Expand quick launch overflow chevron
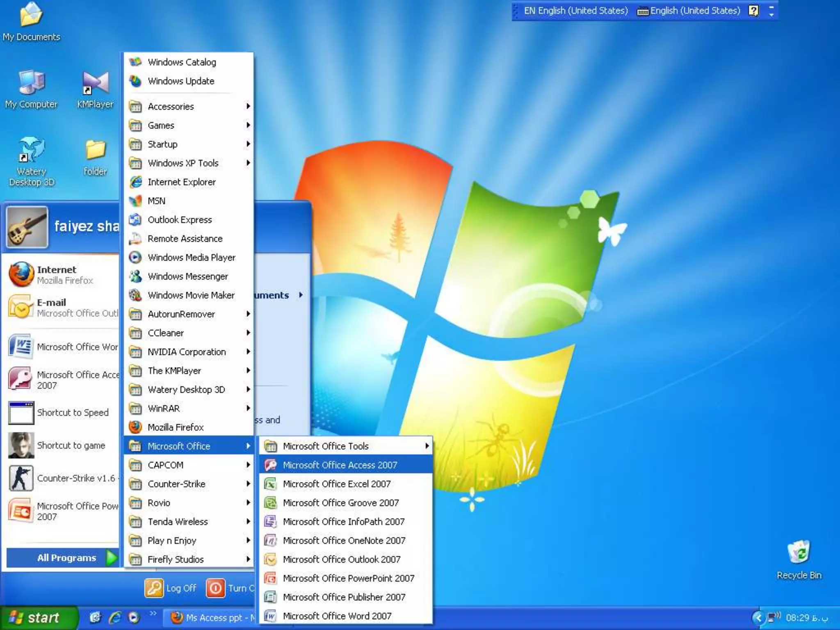The height and width of the screenshot is (630, 840). tap(153, 614)
